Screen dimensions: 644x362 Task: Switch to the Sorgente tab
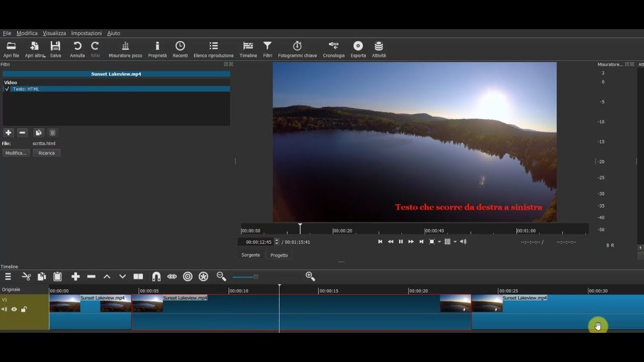pos(251,255)
